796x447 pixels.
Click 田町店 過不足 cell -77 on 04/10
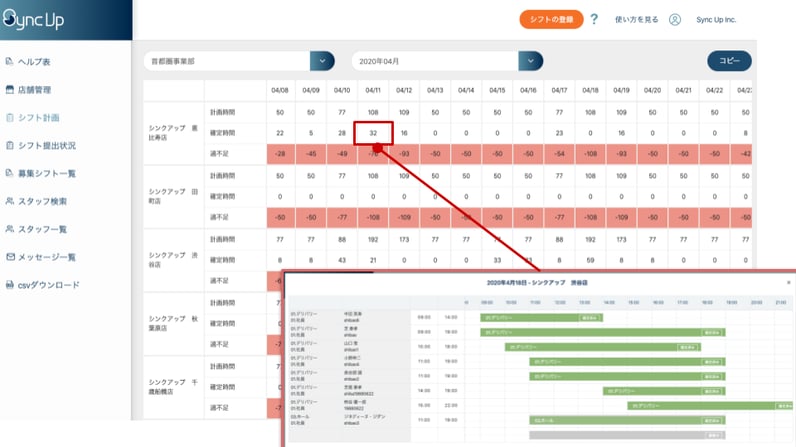click(x=342, y=217)
